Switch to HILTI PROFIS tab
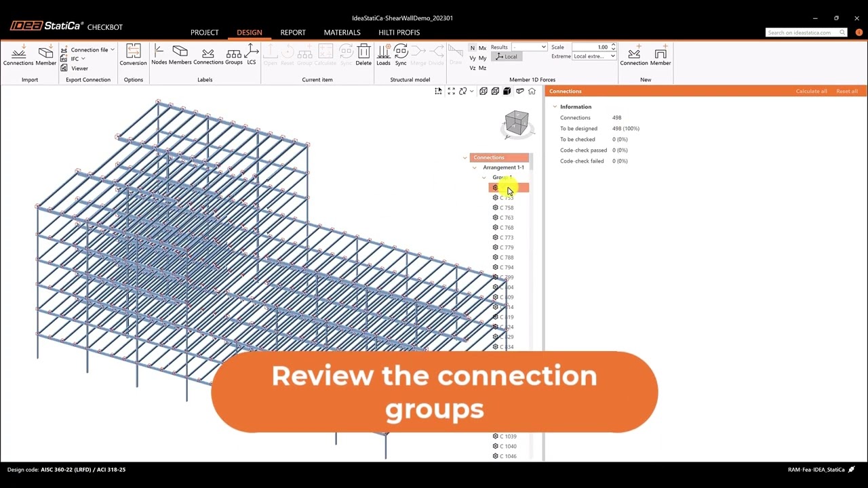This screenshot has width=868, height=488. tap(399, 33)
